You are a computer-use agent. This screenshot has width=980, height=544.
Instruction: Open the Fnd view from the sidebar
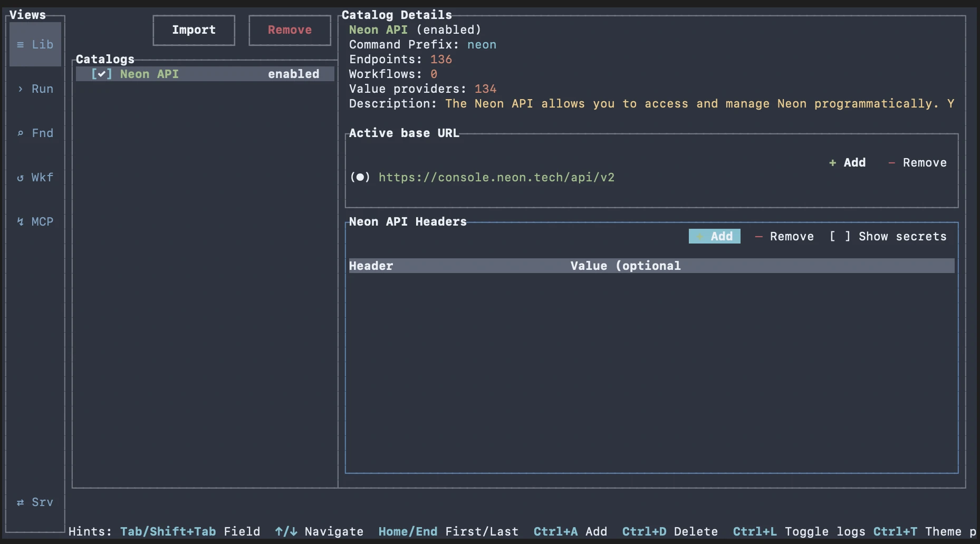[x=35, y=133]
